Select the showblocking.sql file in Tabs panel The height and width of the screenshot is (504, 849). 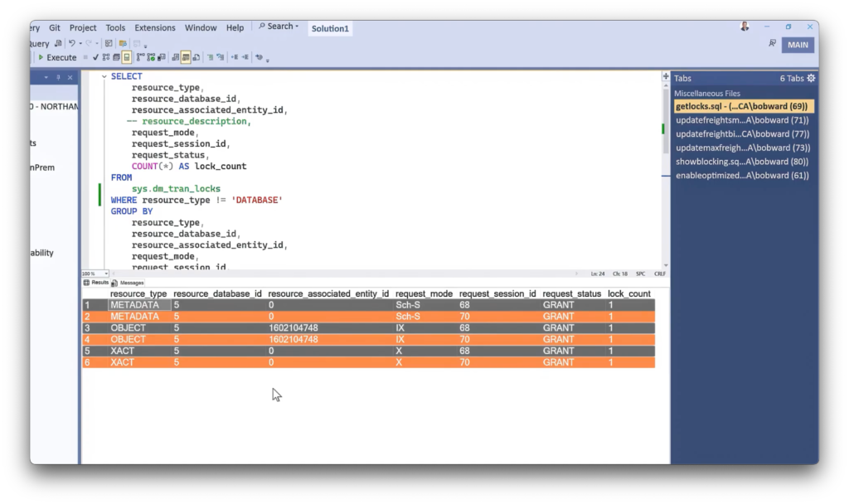pyautogui.click(x=740, y=162)
